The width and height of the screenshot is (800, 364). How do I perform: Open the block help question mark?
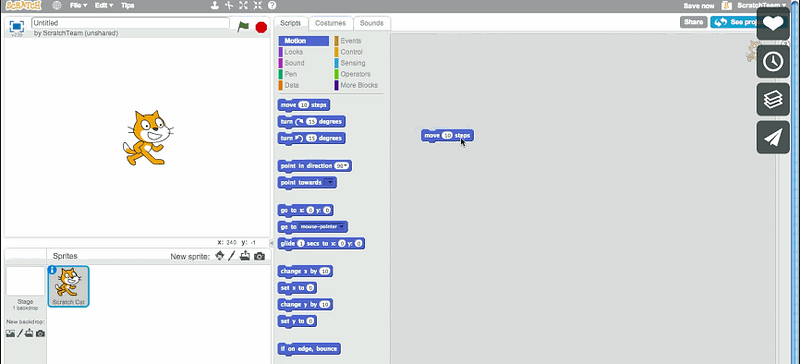tap(272, 5)
